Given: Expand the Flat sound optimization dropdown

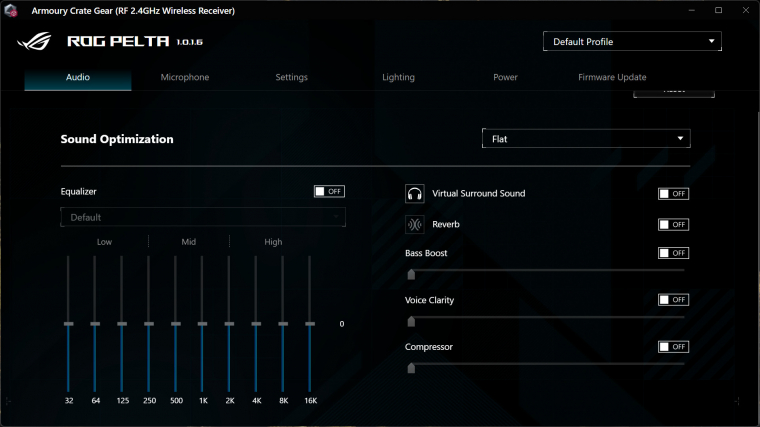Looking at the screenshot, I should click(585, 139).
